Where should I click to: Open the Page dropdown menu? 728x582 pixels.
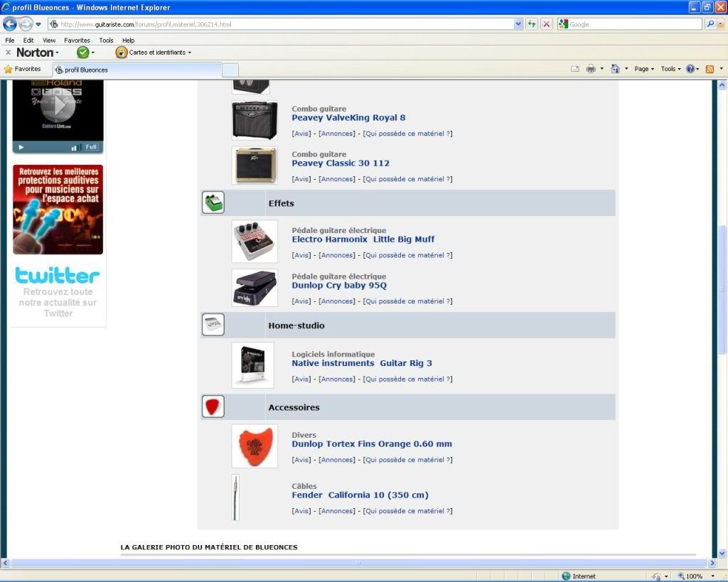coord(644,69)
